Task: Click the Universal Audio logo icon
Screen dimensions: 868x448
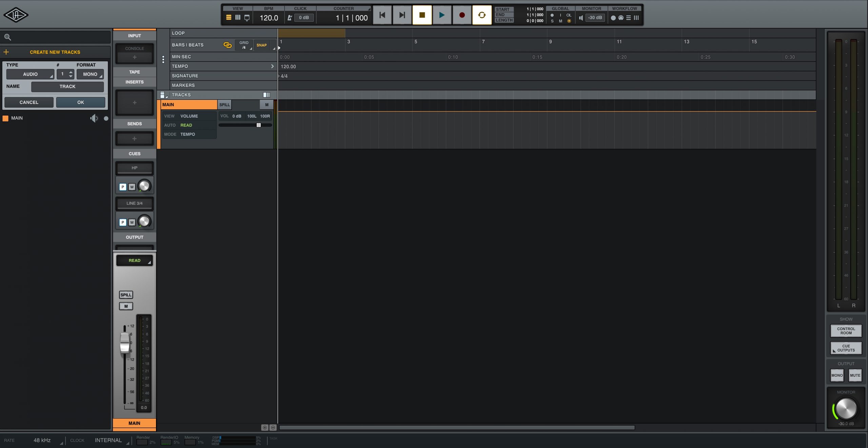Action: tap(16, 15)
